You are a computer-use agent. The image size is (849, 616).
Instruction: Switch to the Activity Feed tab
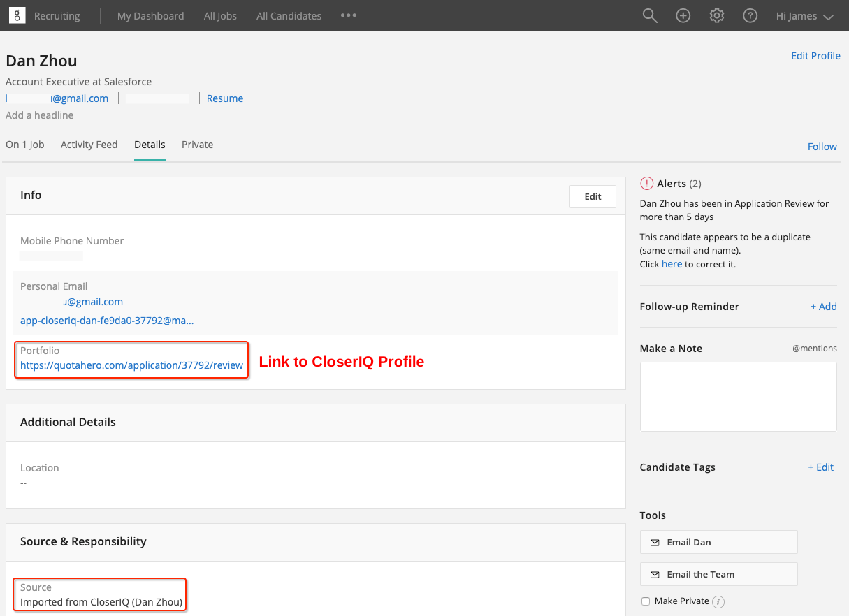[x=89, y=145]
